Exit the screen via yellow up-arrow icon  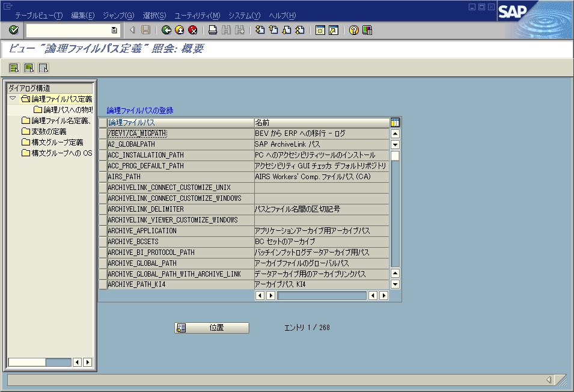point(179,30)
